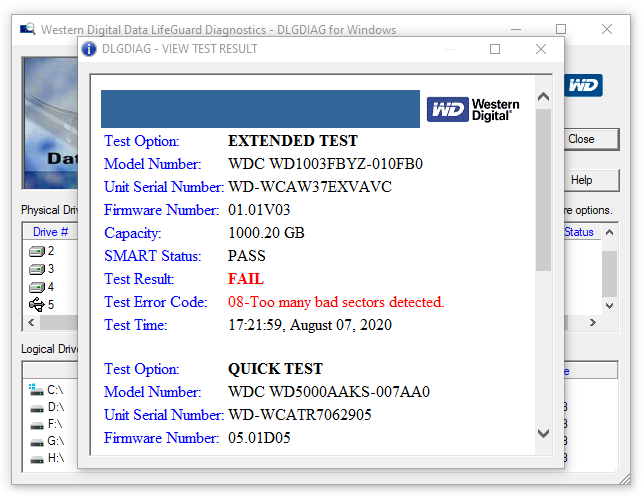Click the QUICK TEST heading
The width and height of the screenshot is (644, 496).
point(276,369)
